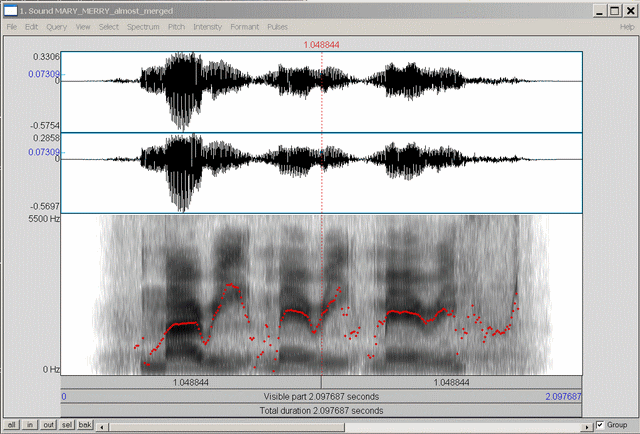Click the 'out' zoom button
The width and height of the screenshot is (640, 434).
tap(49, 425)
